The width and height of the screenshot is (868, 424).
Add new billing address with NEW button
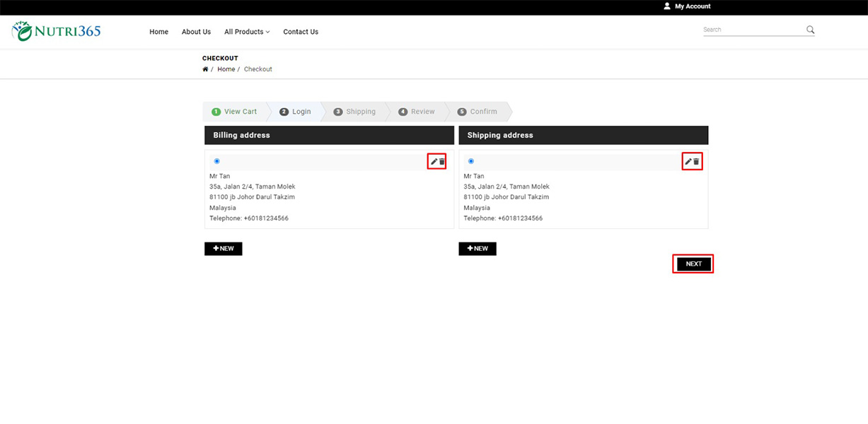224,249
